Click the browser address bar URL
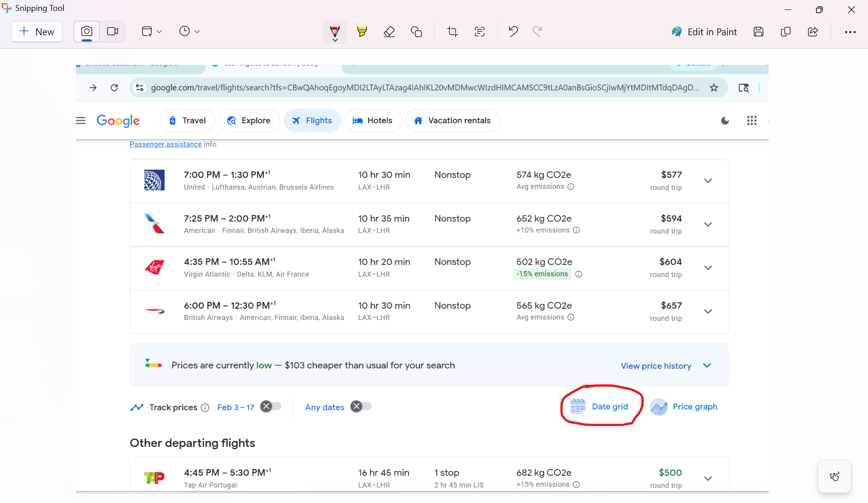The width and height of the screenshot is (868, 503). click(424, 88)
